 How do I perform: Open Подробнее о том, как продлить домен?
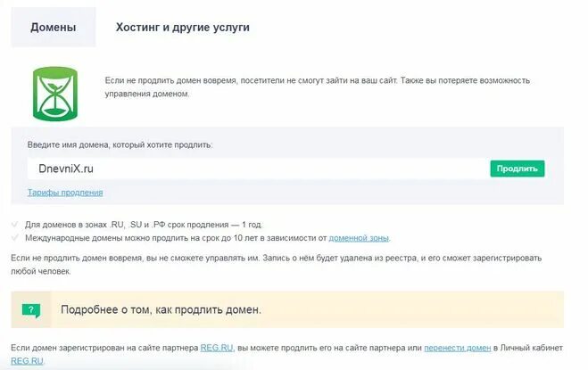pos(161,310)
